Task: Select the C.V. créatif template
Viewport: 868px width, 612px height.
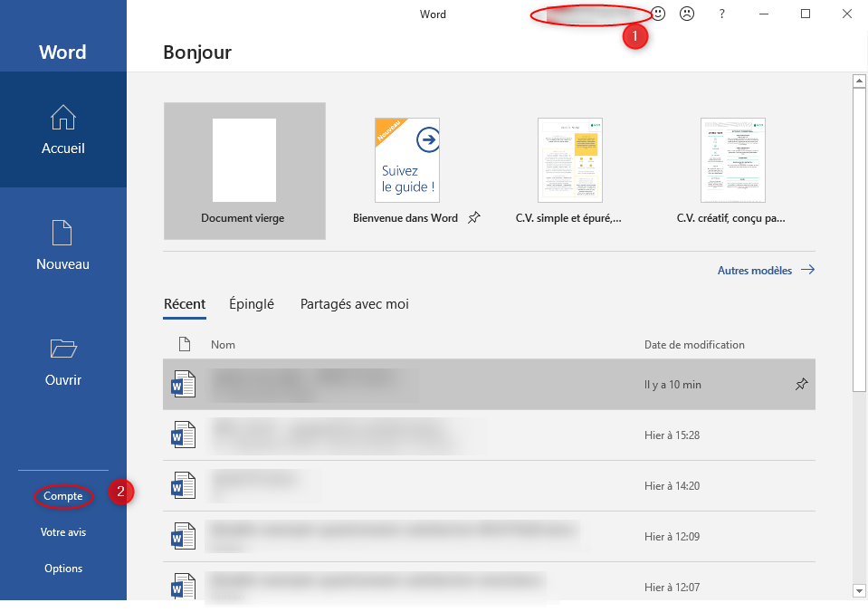Action: [732, 170]
